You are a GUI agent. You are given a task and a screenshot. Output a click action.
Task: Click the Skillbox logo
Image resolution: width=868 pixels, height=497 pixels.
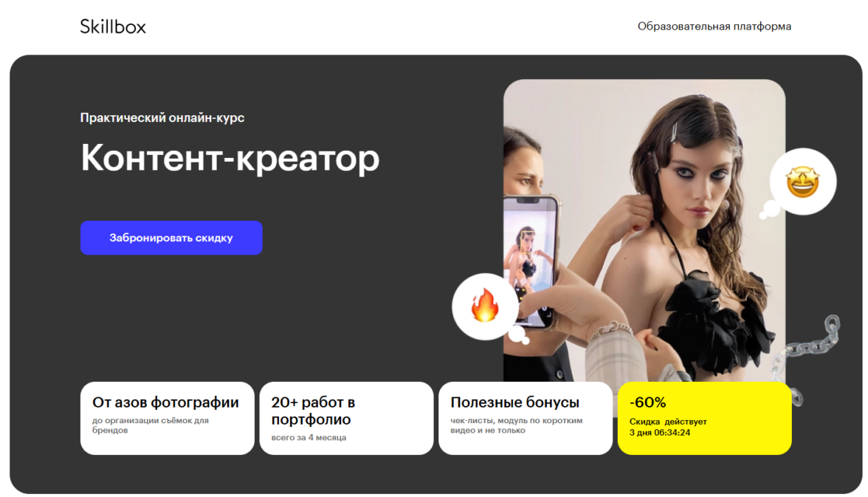tap(113, 27)
